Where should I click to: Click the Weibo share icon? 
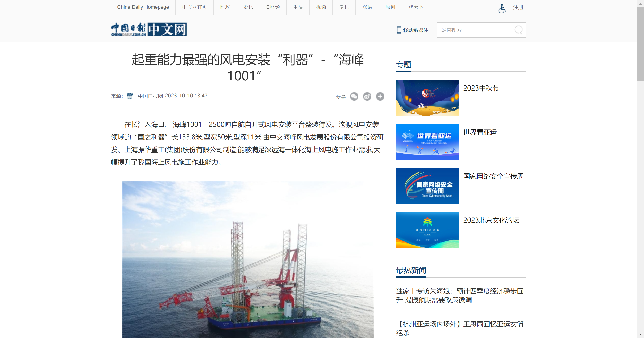(x=367, y=96)
